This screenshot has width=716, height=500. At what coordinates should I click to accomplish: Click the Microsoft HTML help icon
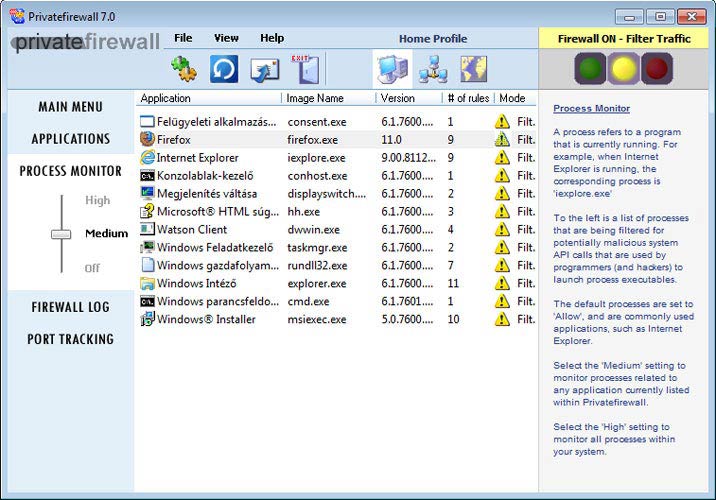pyautogui.click(x=147, y=211)
